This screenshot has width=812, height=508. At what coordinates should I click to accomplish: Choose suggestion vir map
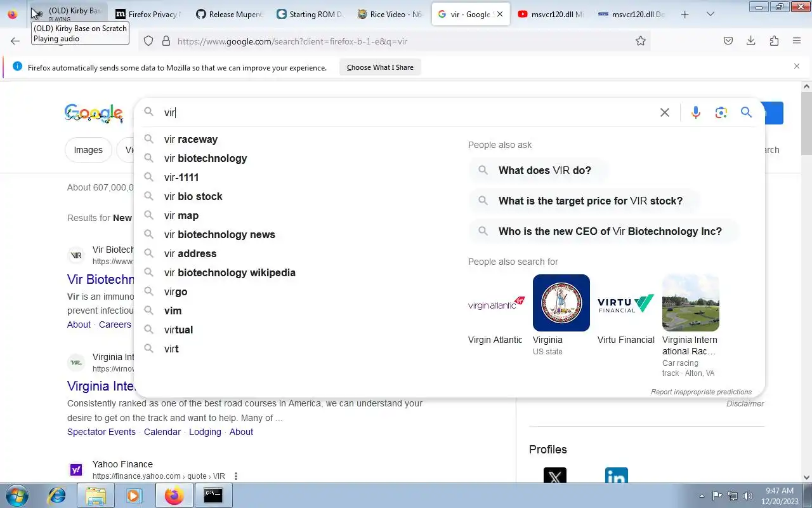[x=181, y=215]
